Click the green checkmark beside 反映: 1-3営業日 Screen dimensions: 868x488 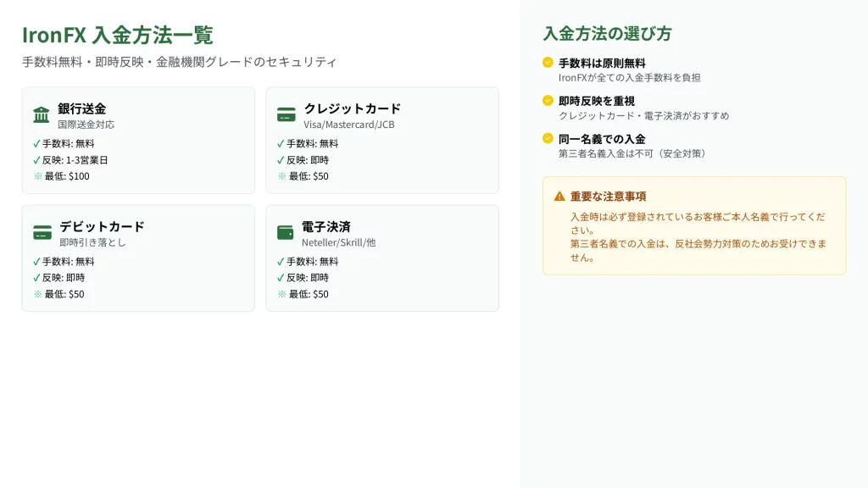[x=36, y=160]
